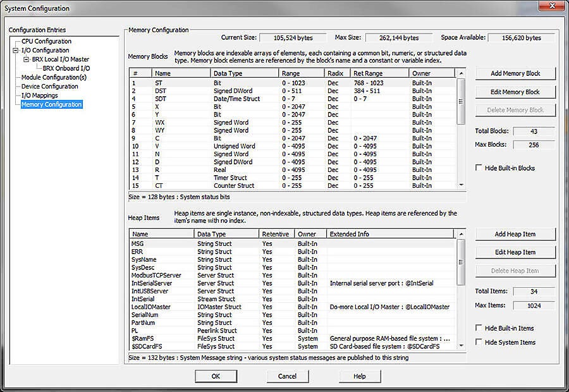Image resolution: width=569 pixels, height=392 pixels.
Task: Open Device Configuration entry
Action: 49,87
